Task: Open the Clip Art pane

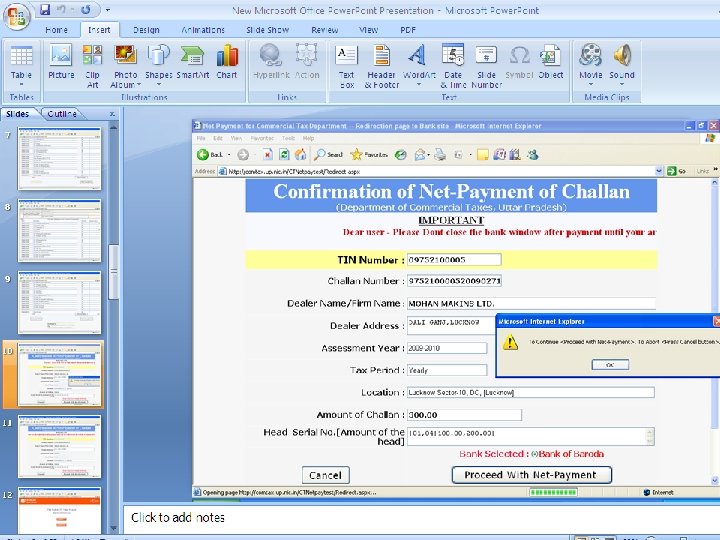Action: coord(92,66)
